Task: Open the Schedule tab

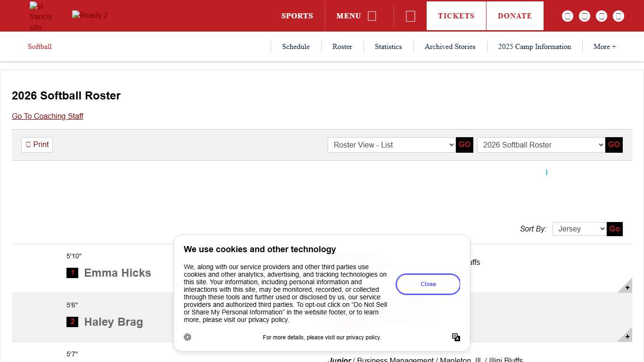Action: 296,47
